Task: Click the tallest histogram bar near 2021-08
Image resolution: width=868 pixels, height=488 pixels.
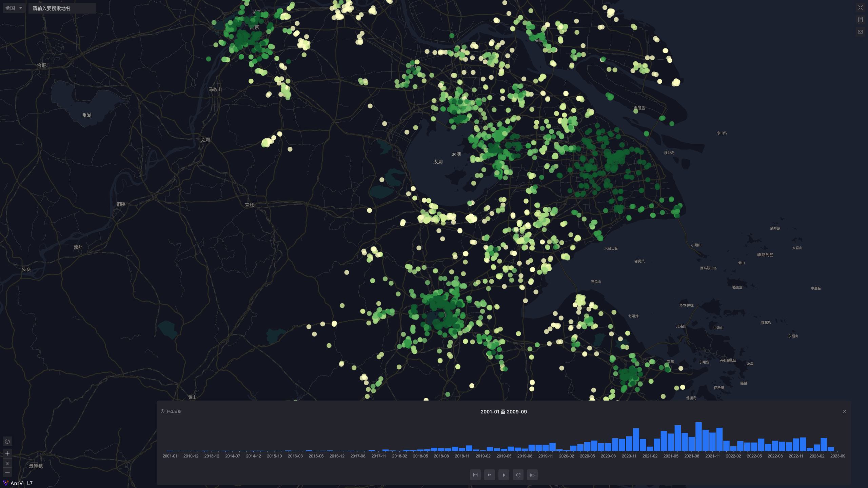Action: pos(698,436)
